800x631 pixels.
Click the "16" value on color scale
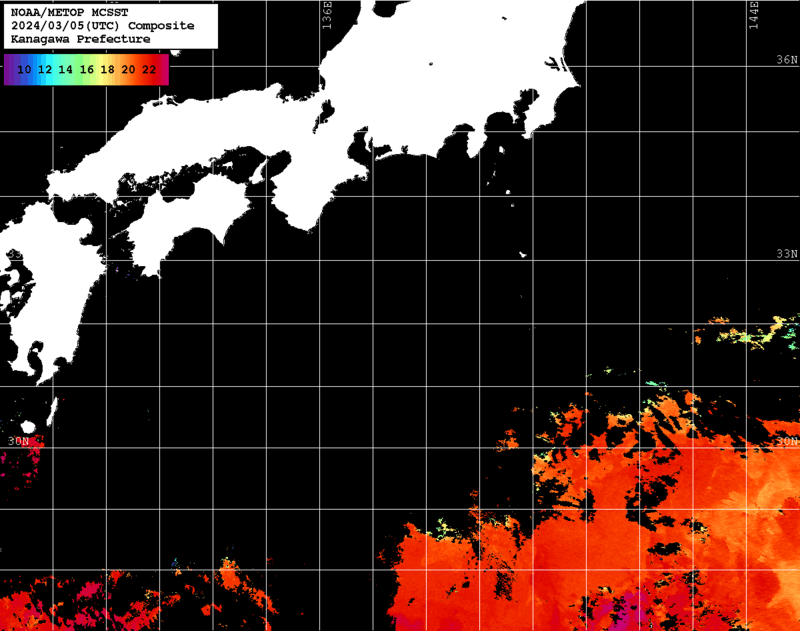(x=87, y=69)
